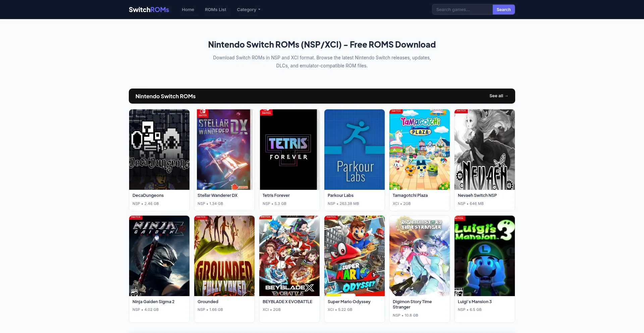Click the Digimon Story Time Stranger title
Screen dimensions: 644x333
412,304
